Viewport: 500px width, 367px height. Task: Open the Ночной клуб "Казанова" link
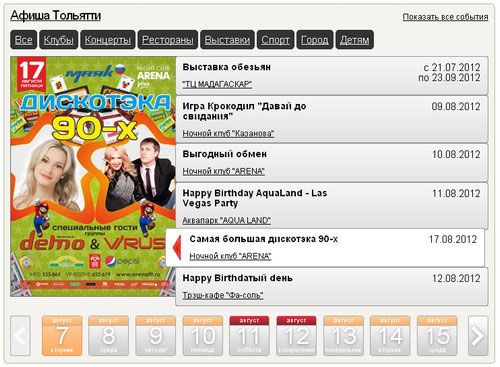click(228, 133)
